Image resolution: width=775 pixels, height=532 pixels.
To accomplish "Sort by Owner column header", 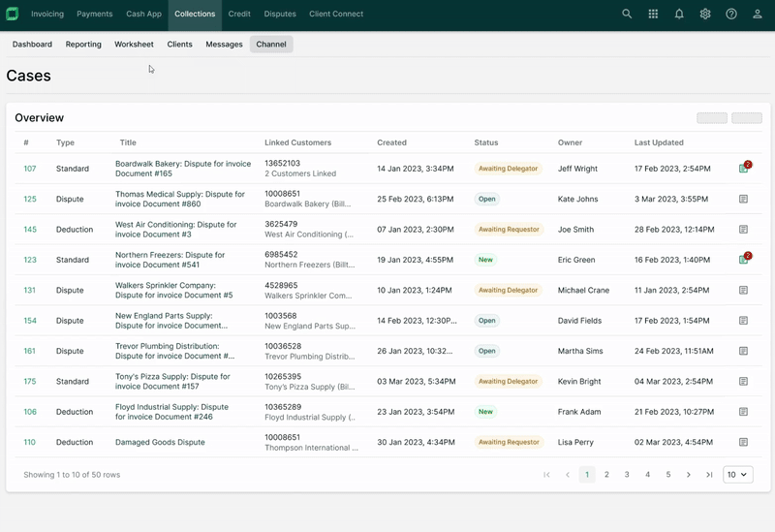I will pos(570,142).
